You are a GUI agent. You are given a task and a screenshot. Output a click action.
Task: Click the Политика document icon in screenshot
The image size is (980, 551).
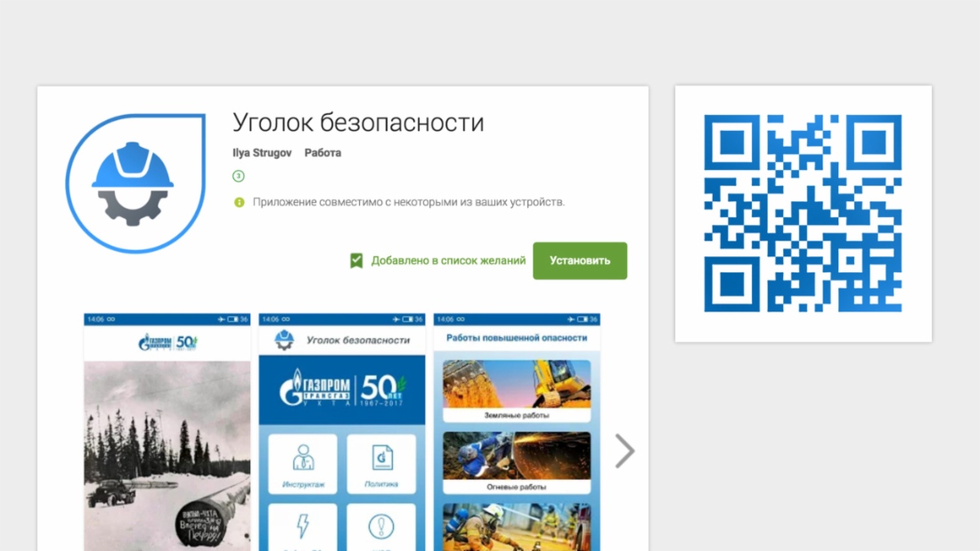(x=381, y=458)
